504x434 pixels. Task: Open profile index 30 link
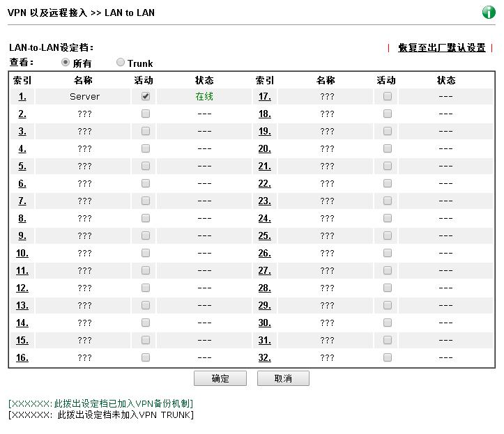tap(264, 323)
